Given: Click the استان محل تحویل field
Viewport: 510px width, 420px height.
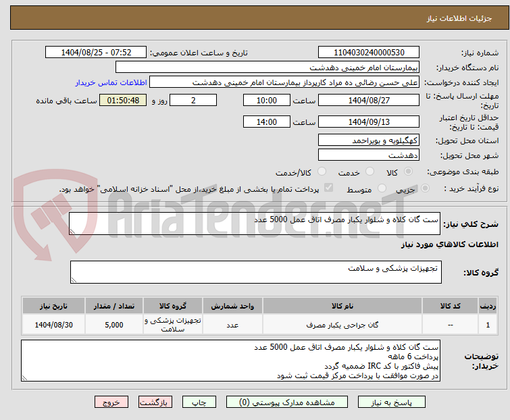Looking at the screenshot, I should [x=369, y=140].
